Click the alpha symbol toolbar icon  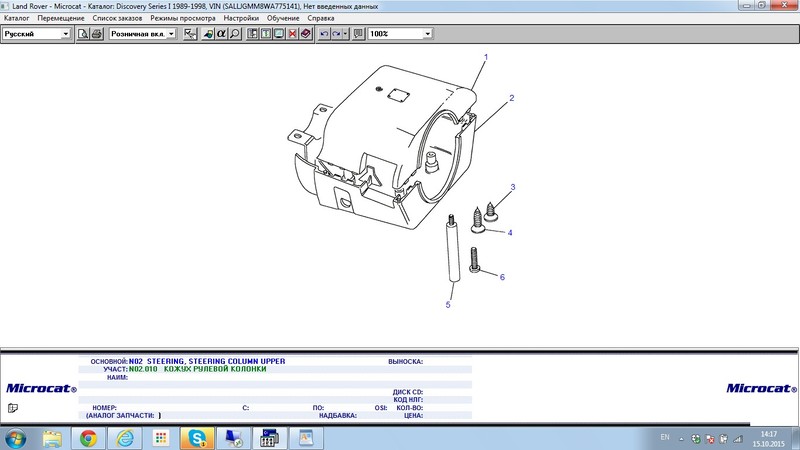pyautogui.click(x=220, y=34)
